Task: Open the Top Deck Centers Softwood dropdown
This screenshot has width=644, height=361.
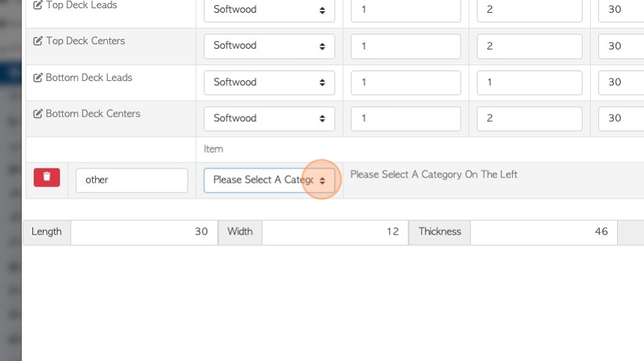Action: [270, 46]
